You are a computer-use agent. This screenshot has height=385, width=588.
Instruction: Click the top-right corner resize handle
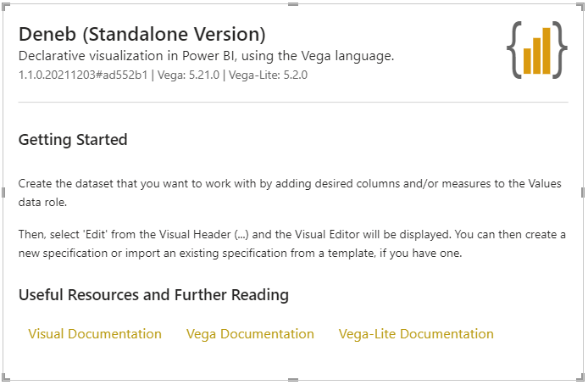click(x=581, y=7)
